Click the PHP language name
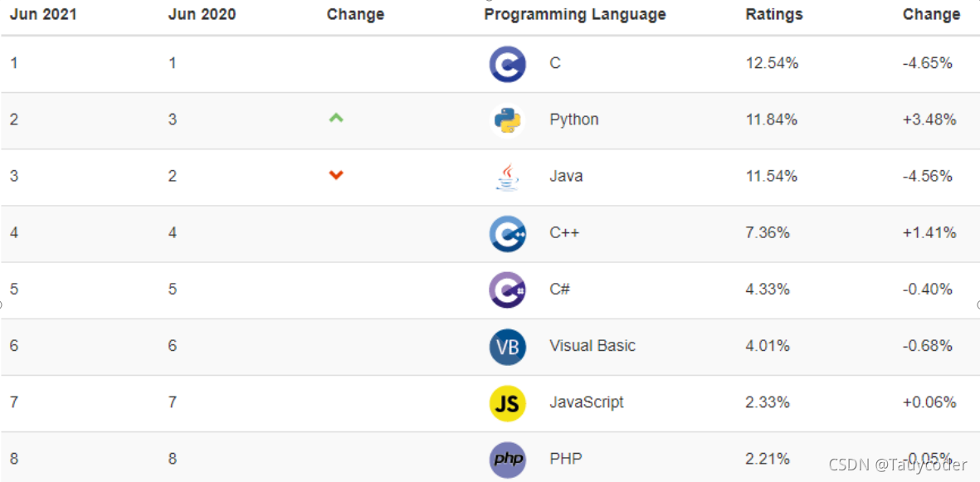Image resolution: width=980 pixels, height=482 pixels. (x=566, y=459)
